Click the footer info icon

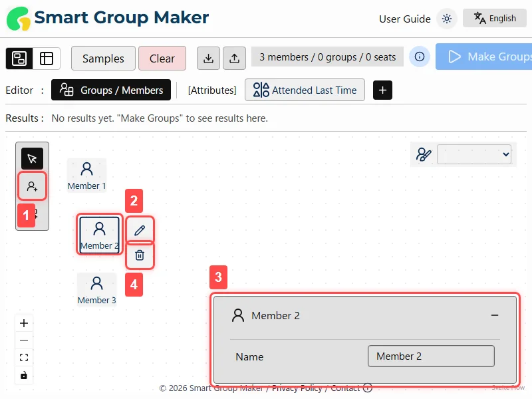tap(368, 388)
